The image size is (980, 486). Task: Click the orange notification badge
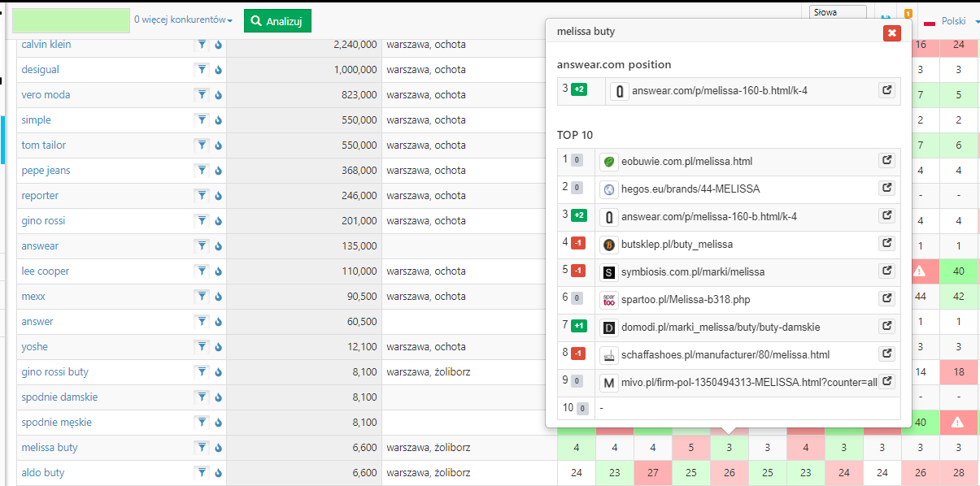[908, 14]
